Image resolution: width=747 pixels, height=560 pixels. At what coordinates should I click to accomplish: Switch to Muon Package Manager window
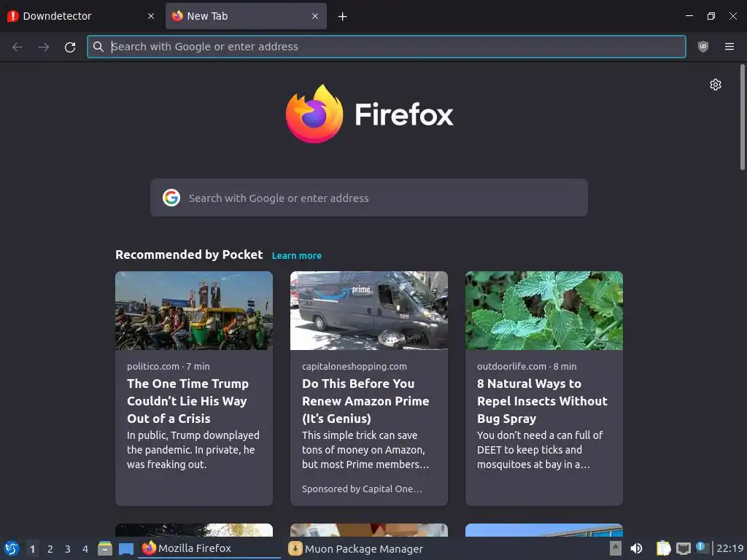pos(356,548)
